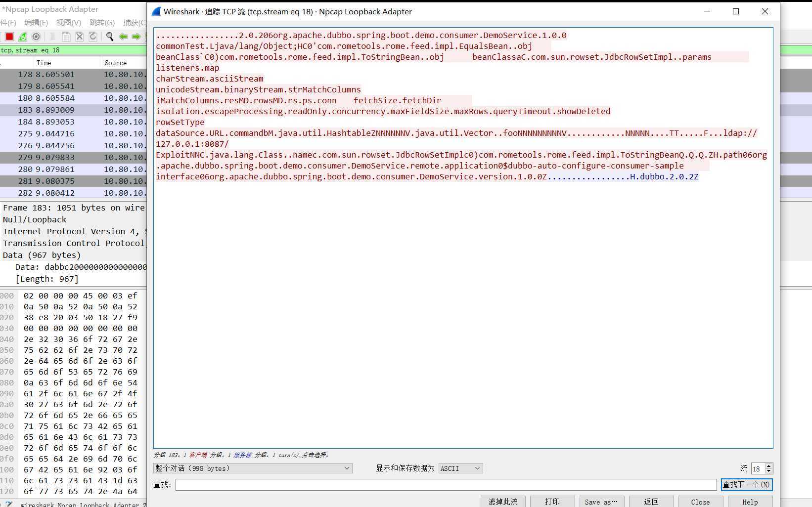
Task: Click the 打印 print button
Action: (x=552, y=502)
